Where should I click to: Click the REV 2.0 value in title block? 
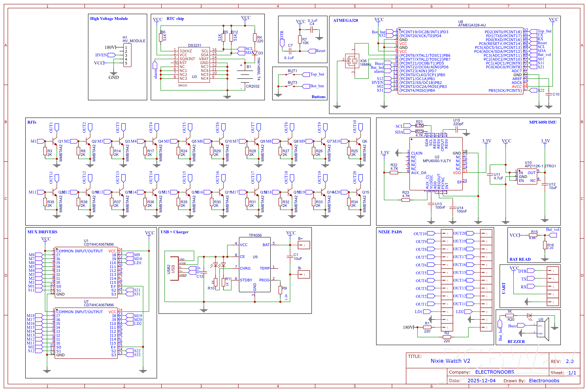[570, 361]
